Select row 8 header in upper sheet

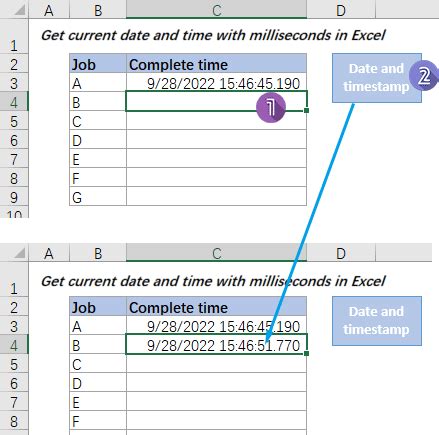click(14, 177)
